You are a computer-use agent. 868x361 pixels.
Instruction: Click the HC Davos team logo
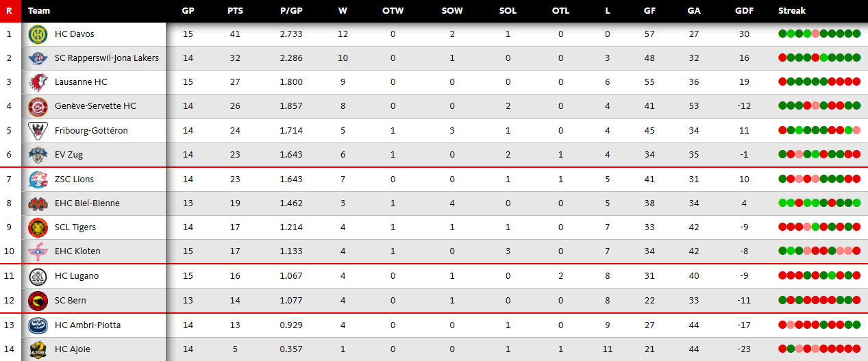(37, 34)
